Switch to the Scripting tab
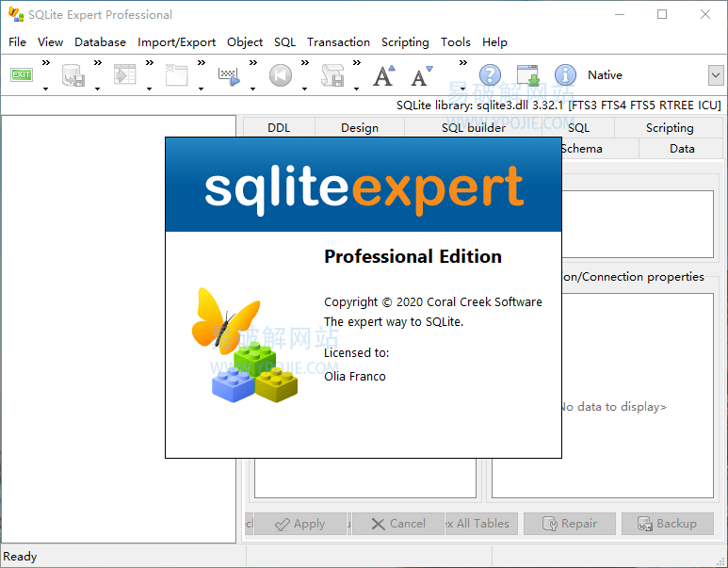 pyautogui.click(x=670, y=128)
